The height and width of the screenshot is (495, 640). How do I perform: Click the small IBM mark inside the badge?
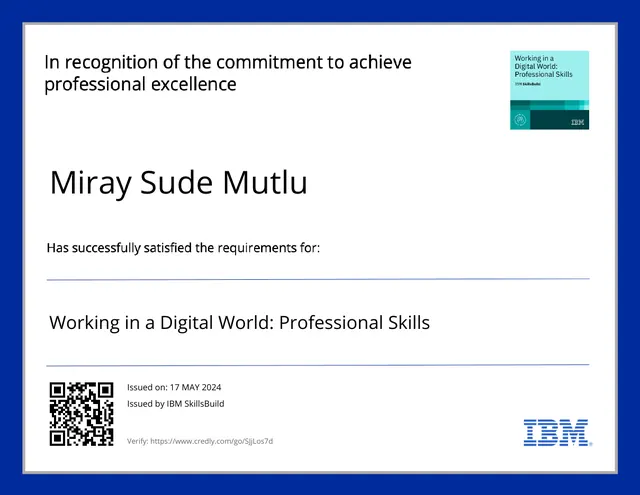click(x=578, y=122)
